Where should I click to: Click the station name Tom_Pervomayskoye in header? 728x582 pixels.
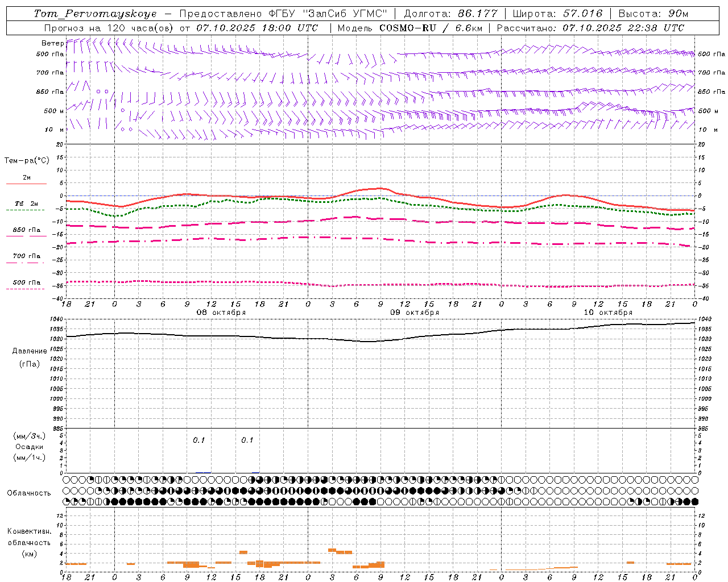click(x=95, y=14)
